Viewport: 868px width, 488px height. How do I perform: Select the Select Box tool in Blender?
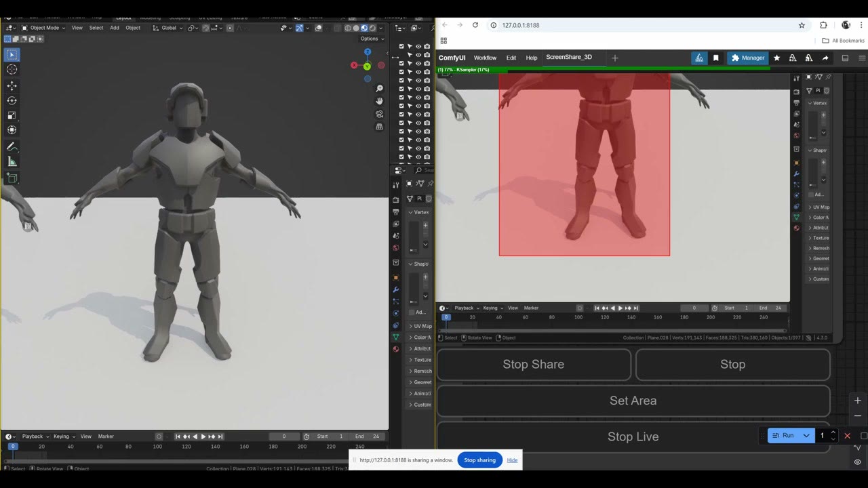(x=12, y=55)
